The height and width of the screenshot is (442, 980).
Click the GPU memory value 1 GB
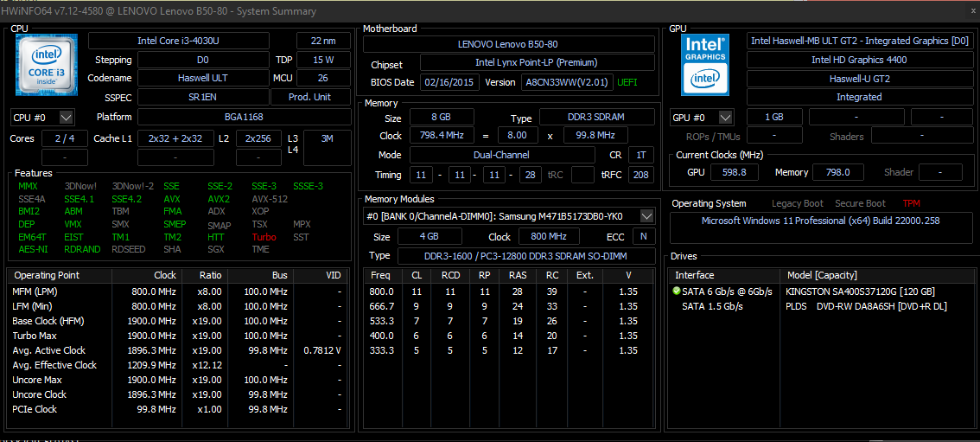(x=774, y=117)
